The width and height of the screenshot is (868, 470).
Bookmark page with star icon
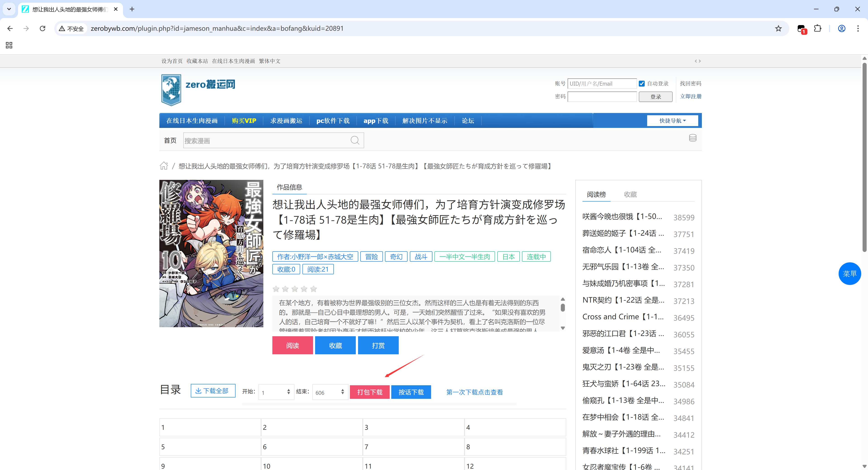[x=778, y=28]
